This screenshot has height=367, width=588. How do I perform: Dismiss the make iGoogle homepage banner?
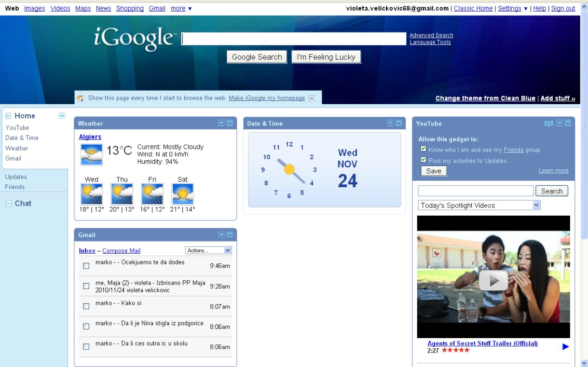[312, 98]
